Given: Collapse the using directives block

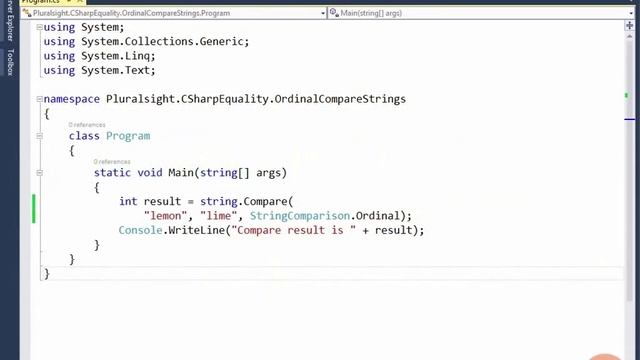Looking at the screenshot, I should 39,27.
